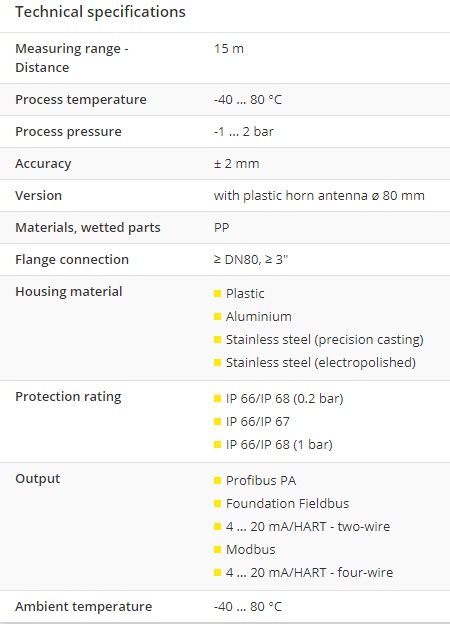Select the Process pressure row label
This screenshot has width=450, height=624.
point(68,132)
